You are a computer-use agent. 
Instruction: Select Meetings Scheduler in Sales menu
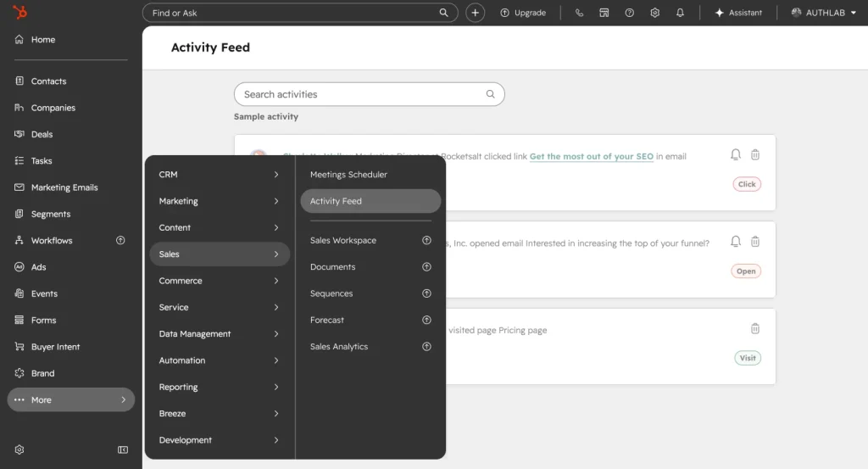[x=370, y=175]
